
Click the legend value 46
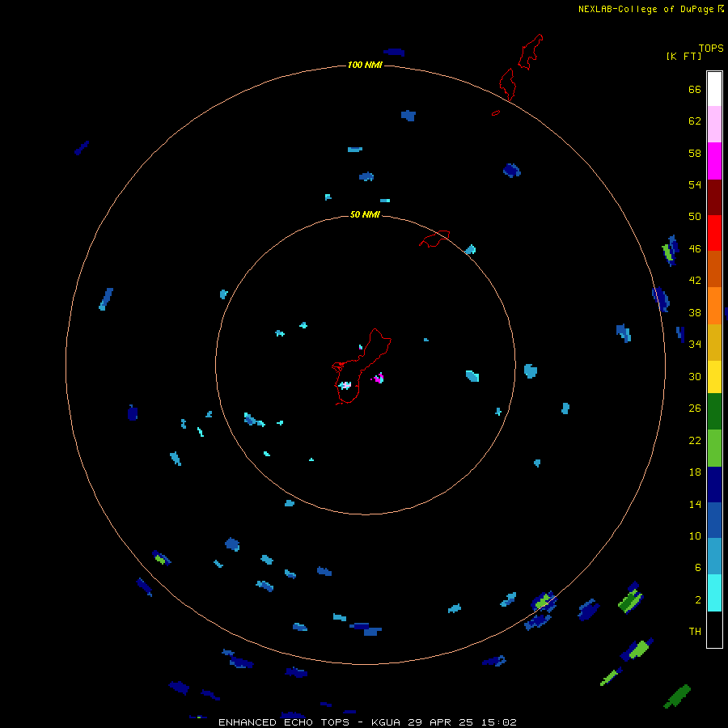click(695, 249)
